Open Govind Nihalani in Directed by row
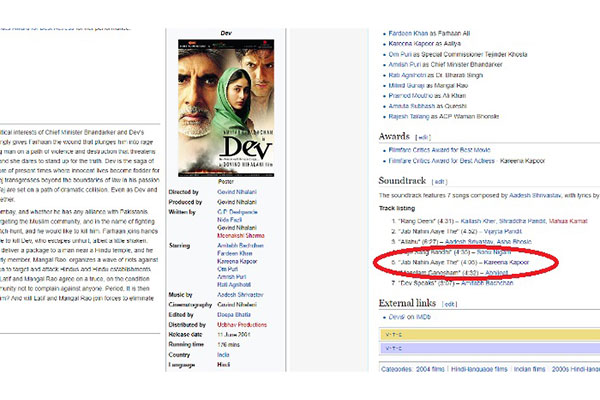Screen dimensions: 600x400 [x=237, y=192]
